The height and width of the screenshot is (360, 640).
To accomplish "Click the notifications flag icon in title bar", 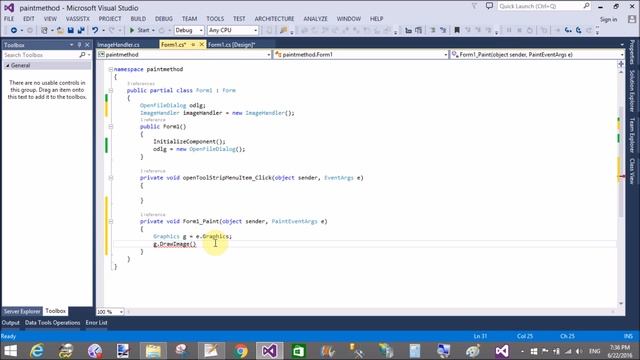I will click(x=474, y=6).
